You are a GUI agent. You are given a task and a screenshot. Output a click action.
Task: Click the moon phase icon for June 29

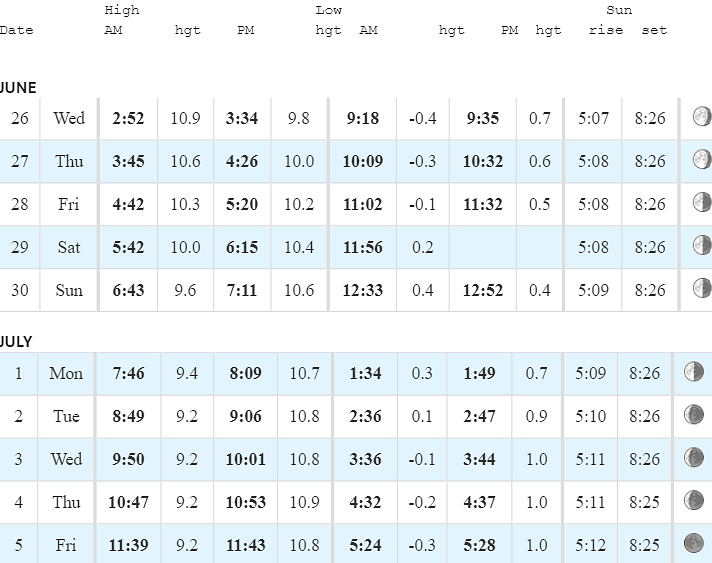click(x=702, y=245)
